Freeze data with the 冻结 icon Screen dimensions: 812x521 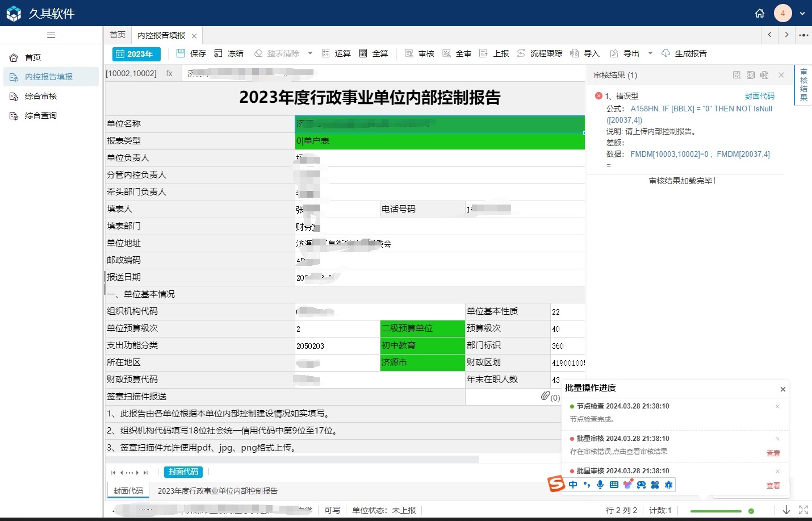pyautogui.click(x=229, y=53)
